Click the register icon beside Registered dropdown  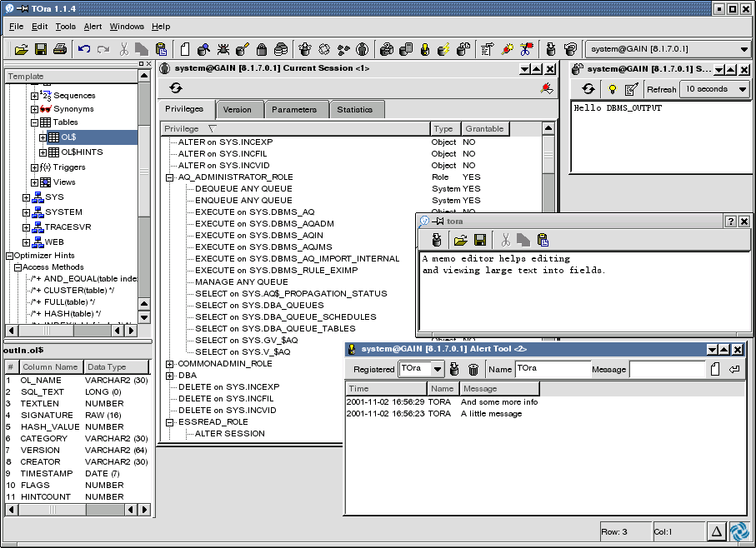[454, 369]
